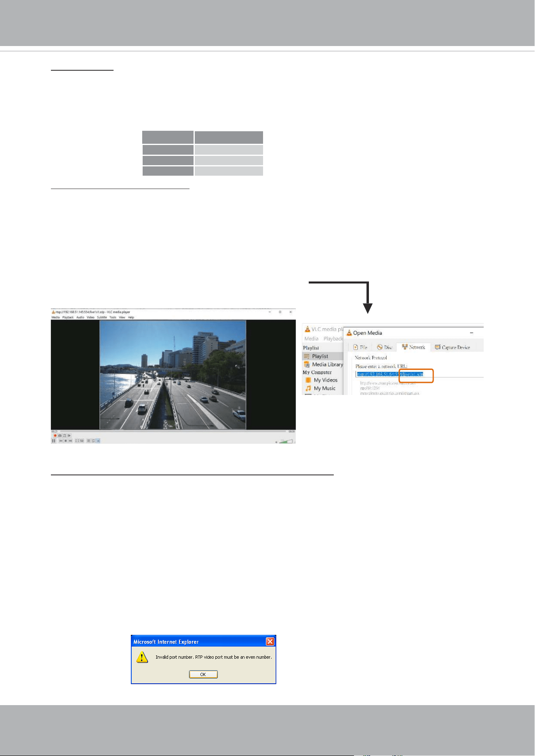535x756 pixels.
Task: Click the Previous media button in VLC
Action: click(x=61, y=441)
